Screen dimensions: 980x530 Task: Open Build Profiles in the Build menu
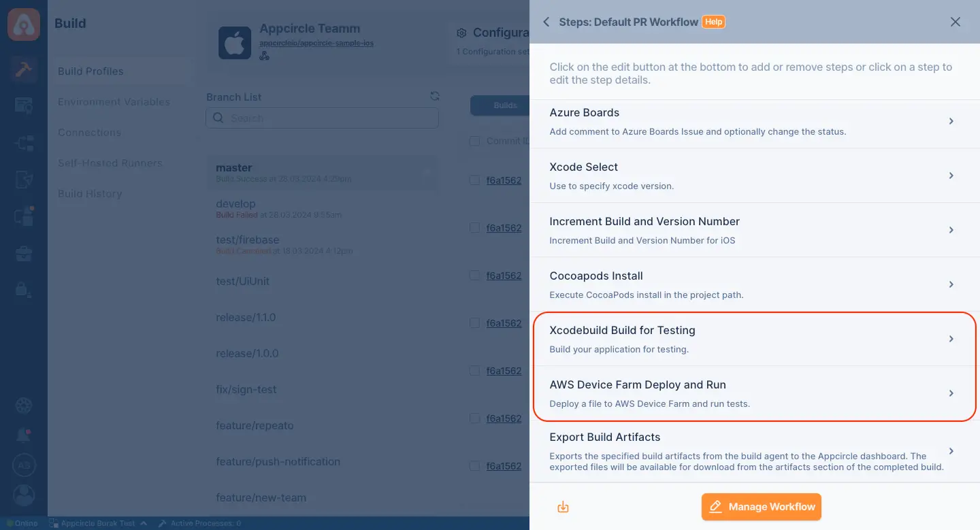[91, 71]
